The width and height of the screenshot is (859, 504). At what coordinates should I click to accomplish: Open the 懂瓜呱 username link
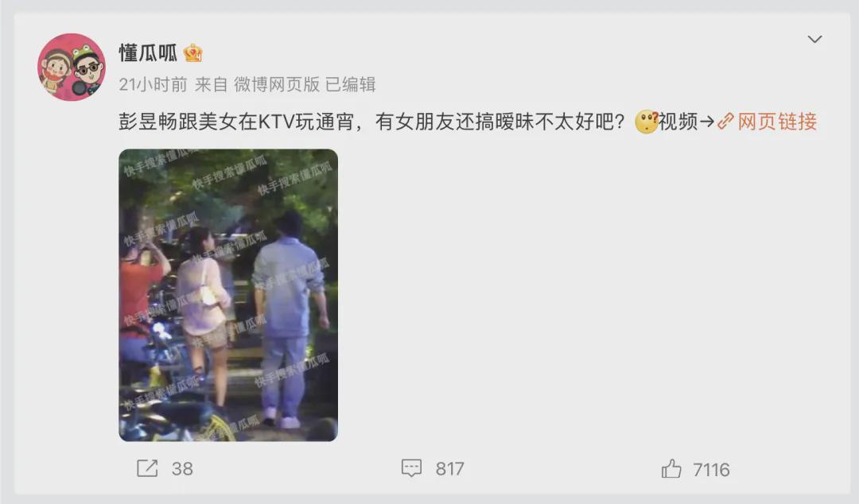pyautogui.click(x=148, y=53)
